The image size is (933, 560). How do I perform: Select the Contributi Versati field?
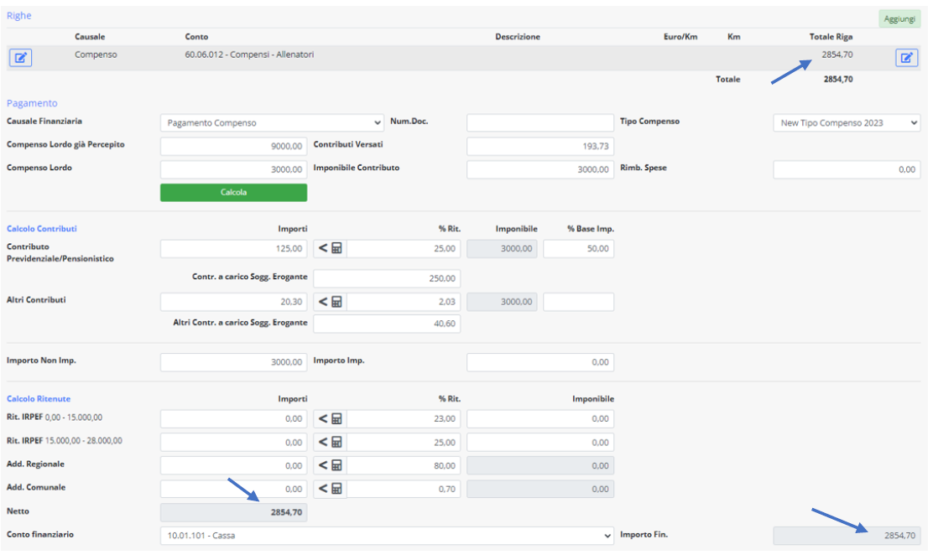[x=539, y=147]
